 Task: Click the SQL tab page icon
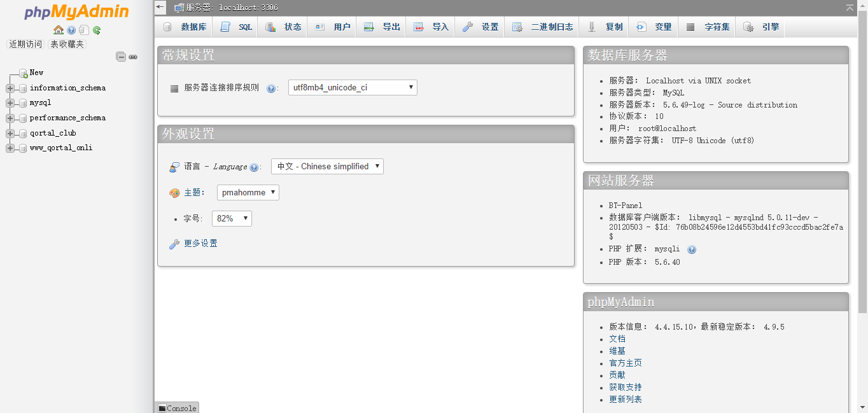(x=225, y=27)
